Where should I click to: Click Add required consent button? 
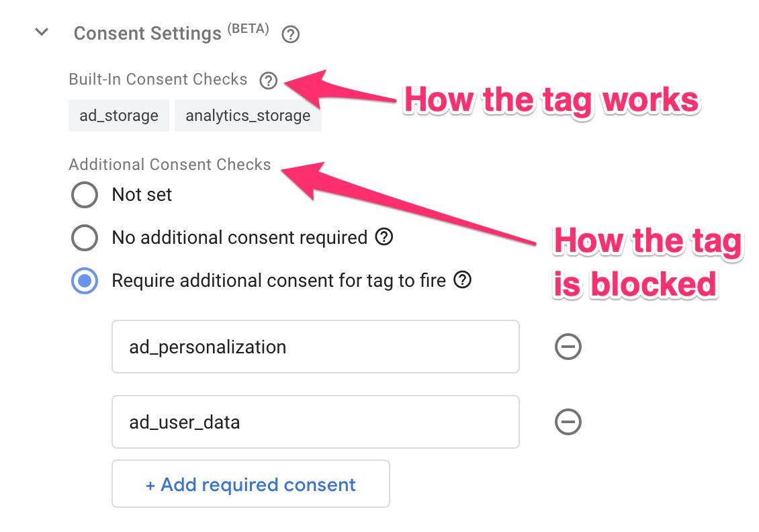click(251, 484)
